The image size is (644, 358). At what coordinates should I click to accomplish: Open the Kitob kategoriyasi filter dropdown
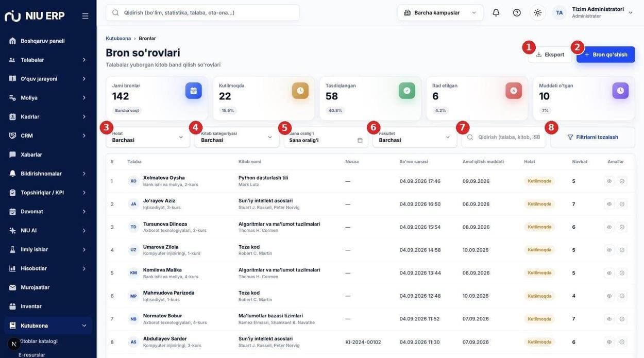[x=237, y=137]
